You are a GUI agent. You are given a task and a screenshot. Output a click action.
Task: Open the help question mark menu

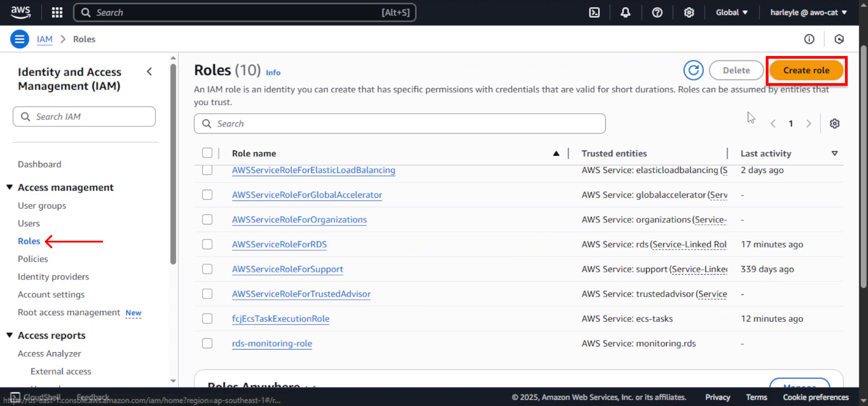(x=657, y=12)
